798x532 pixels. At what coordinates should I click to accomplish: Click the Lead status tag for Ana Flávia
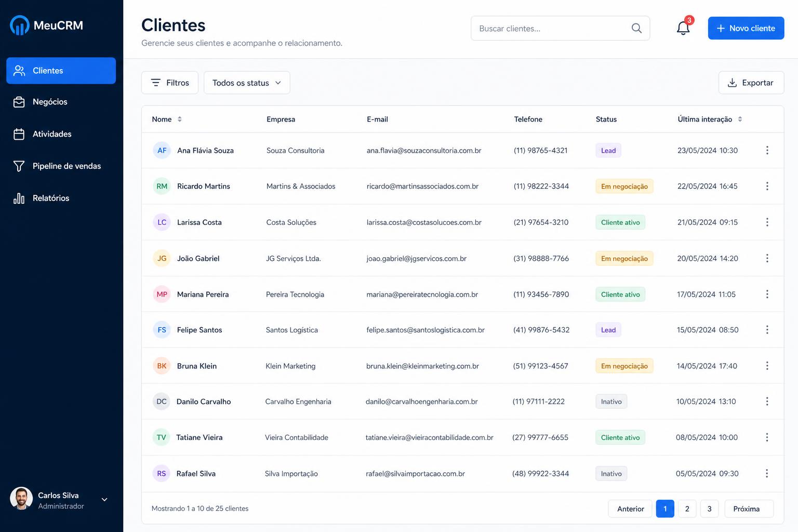pyautogui.click(x=608, y=151)
